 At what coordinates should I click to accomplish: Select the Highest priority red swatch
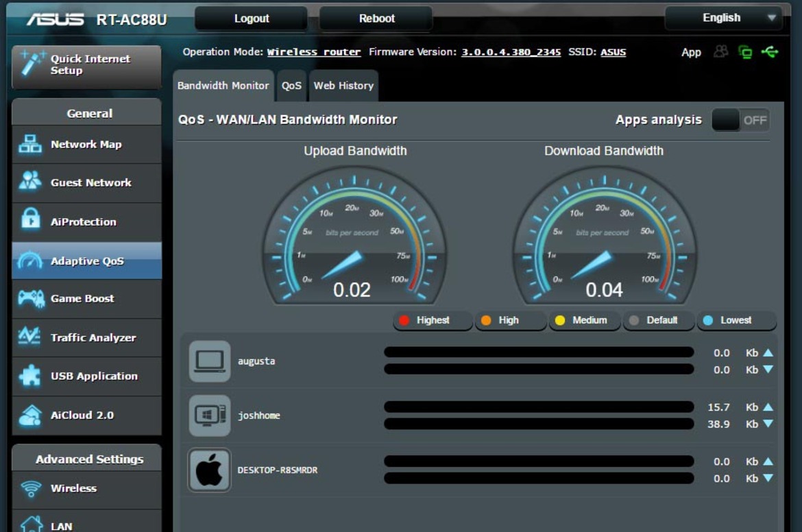point(404,320)
